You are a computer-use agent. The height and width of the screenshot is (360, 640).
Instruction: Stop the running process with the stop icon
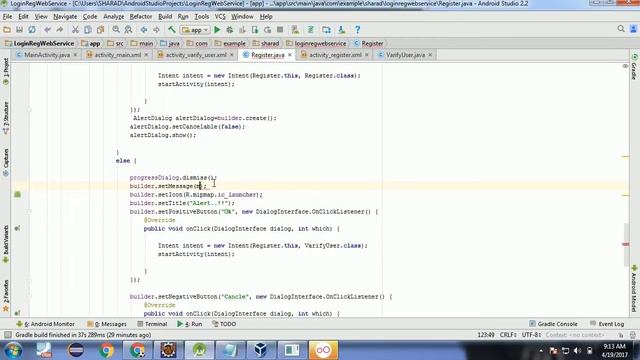click(280, 29)
